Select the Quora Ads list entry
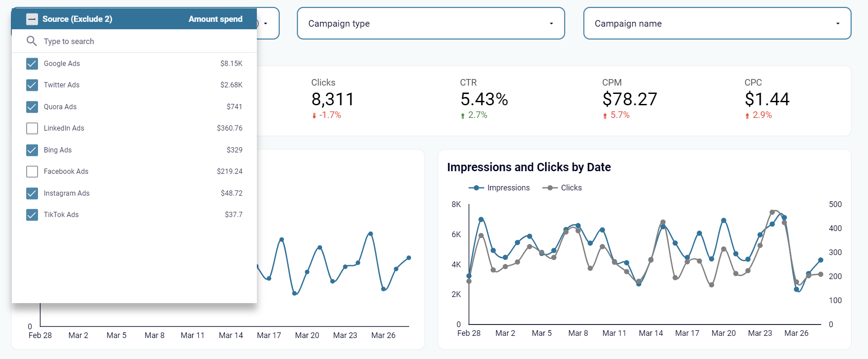Viewport: 868px width, 359px height. (134, 107)
